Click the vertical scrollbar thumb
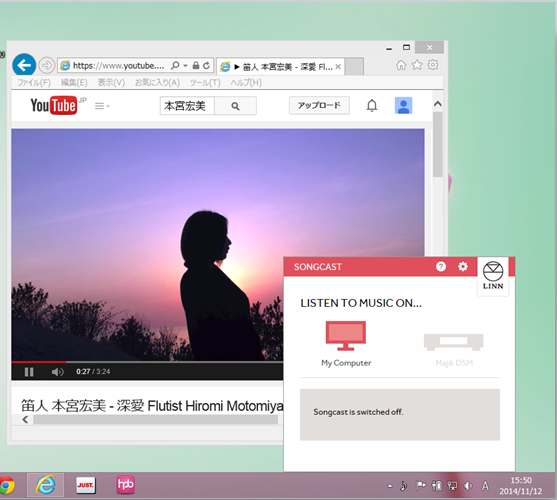The image size is (557, 500). click(438, 144)
